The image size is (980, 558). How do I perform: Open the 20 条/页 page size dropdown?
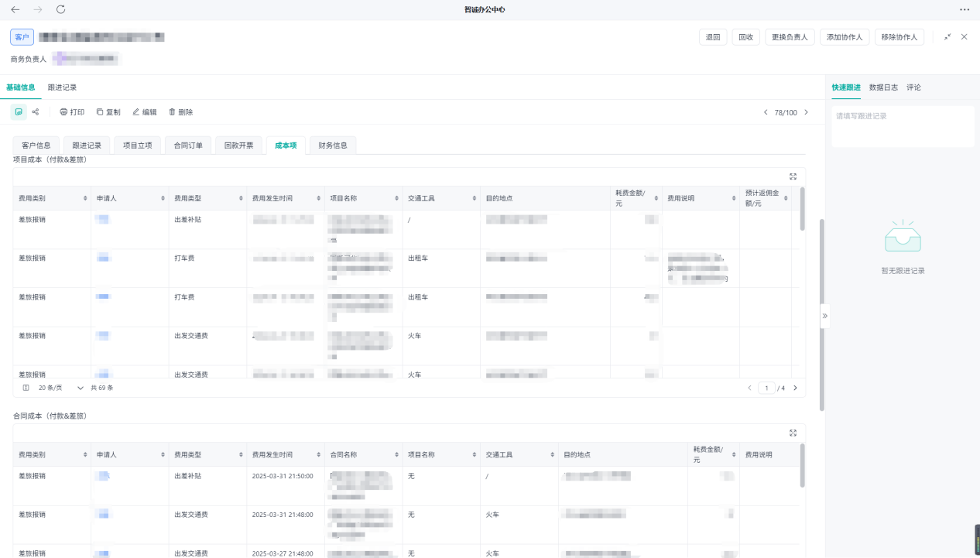coord(60,388)
